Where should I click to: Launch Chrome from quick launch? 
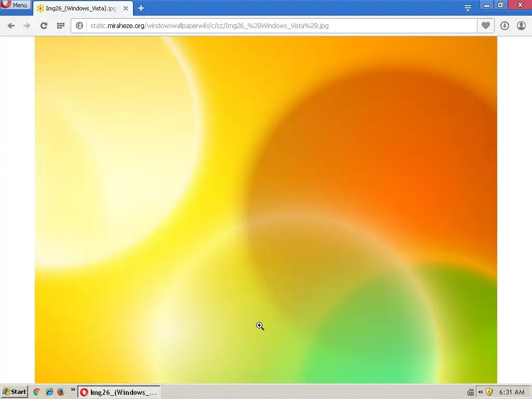(37, 392)
